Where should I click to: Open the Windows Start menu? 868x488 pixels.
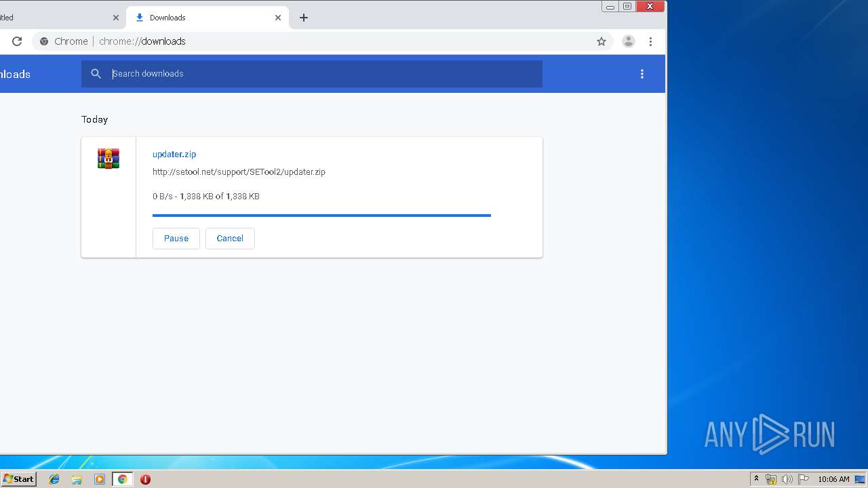point(18,479)
